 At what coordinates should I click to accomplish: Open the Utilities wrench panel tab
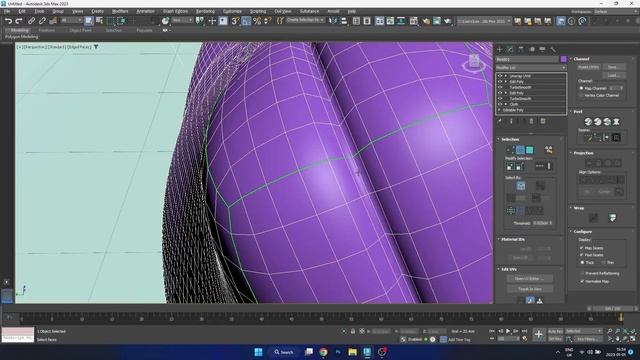(553, 49)
